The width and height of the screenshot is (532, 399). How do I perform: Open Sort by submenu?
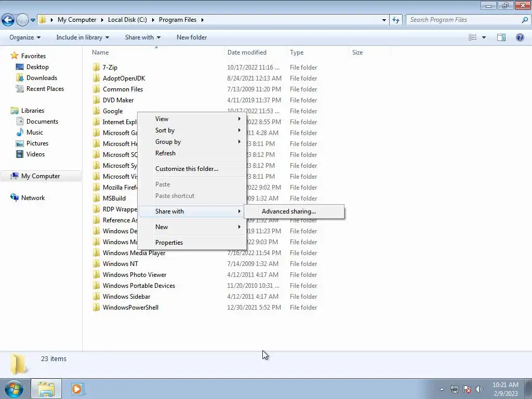pyautogui.click(x=192, y=130)
